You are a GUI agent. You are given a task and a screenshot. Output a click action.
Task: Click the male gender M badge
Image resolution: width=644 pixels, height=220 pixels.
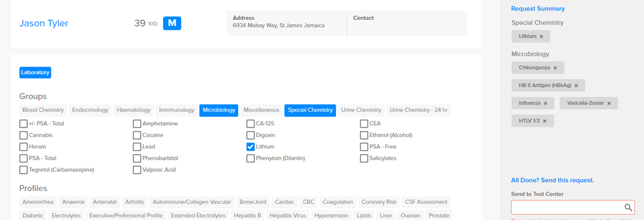pyautogui.click(x=172, y=23)
